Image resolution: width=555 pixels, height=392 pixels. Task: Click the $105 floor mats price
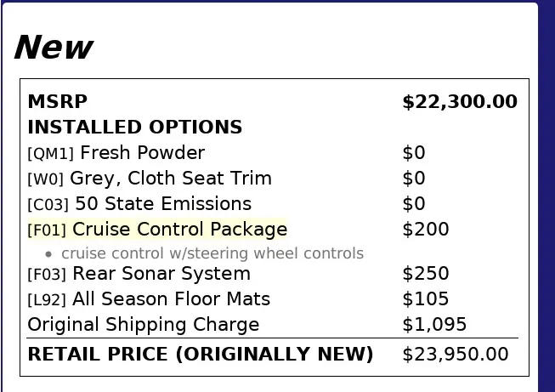click(x=426, y=299)
